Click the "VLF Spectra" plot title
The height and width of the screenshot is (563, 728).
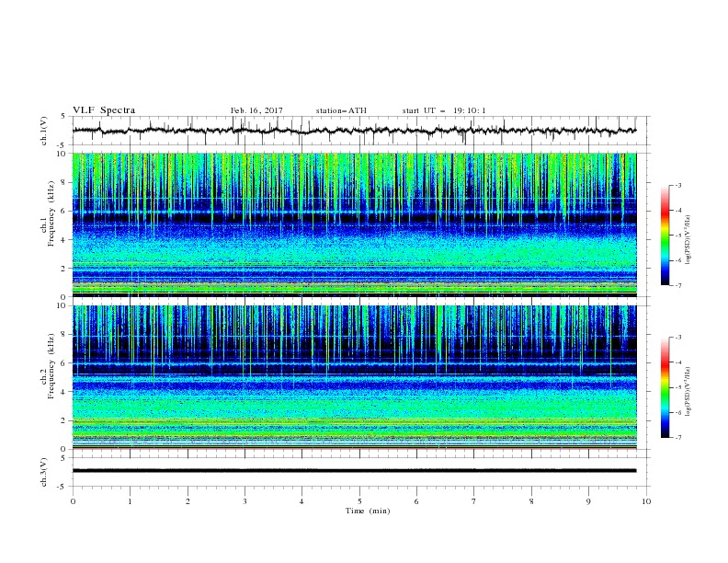[x=104, y=110]
